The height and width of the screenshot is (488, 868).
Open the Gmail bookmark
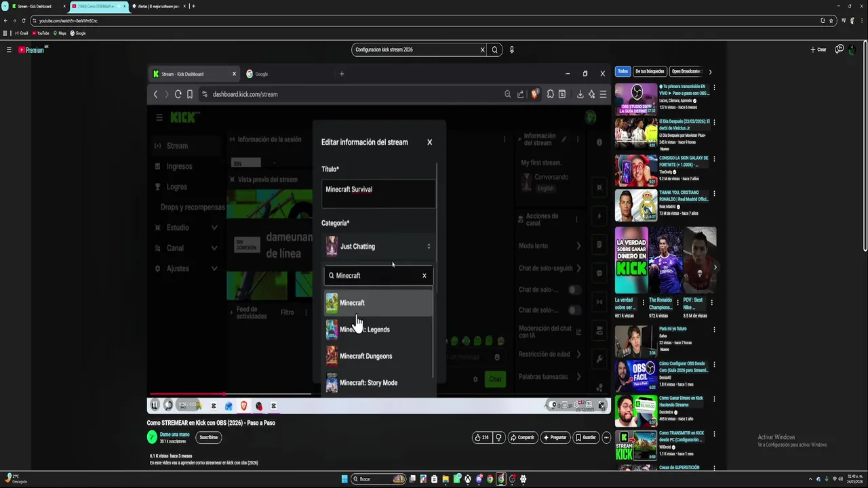click(21, 33)
